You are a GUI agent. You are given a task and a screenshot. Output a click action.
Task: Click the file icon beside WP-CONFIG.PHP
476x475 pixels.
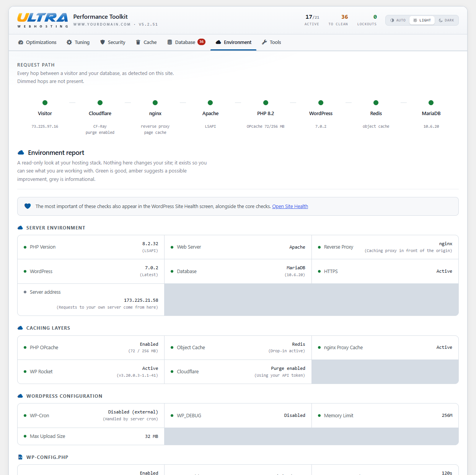coord(20,457)
